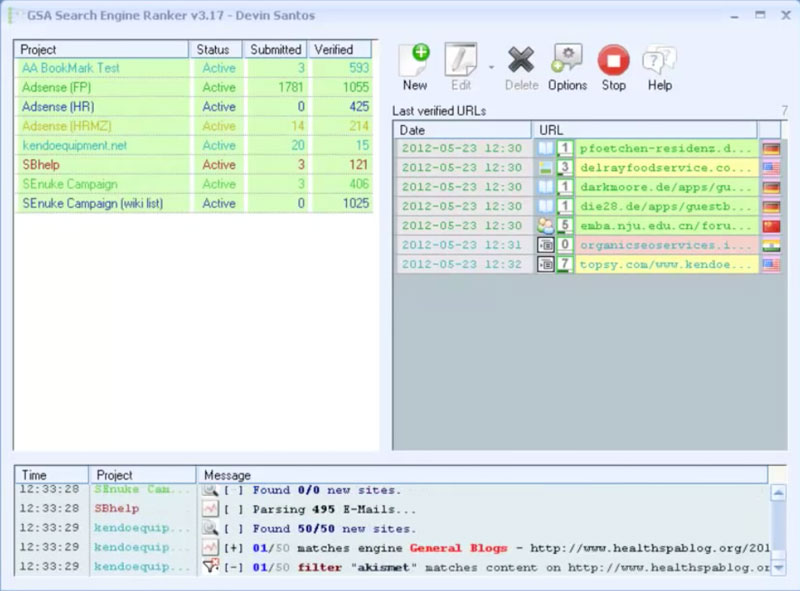Click the US flag on the topsy.com row
Screen dimensions: 800x591
pos(771,265)
